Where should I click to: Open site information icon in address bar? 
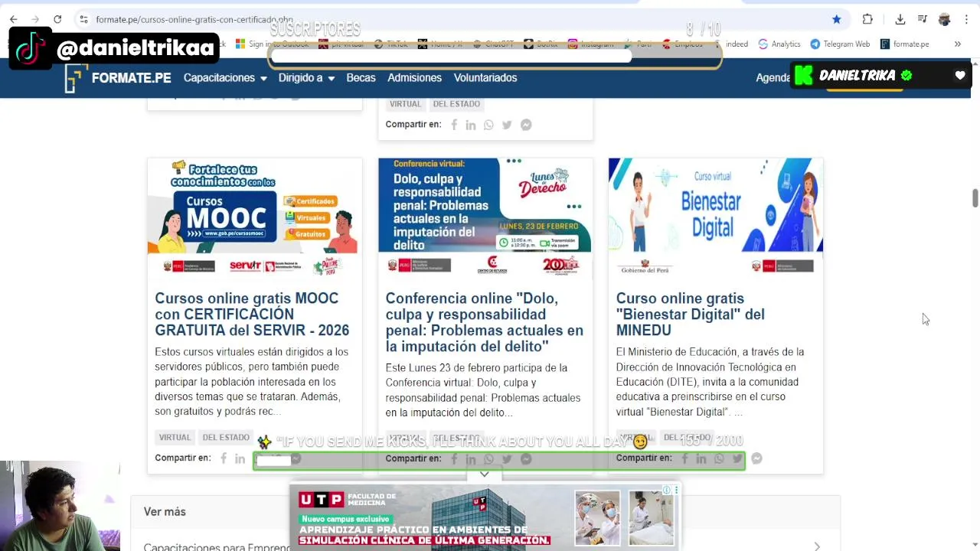[x=83, y=19]
